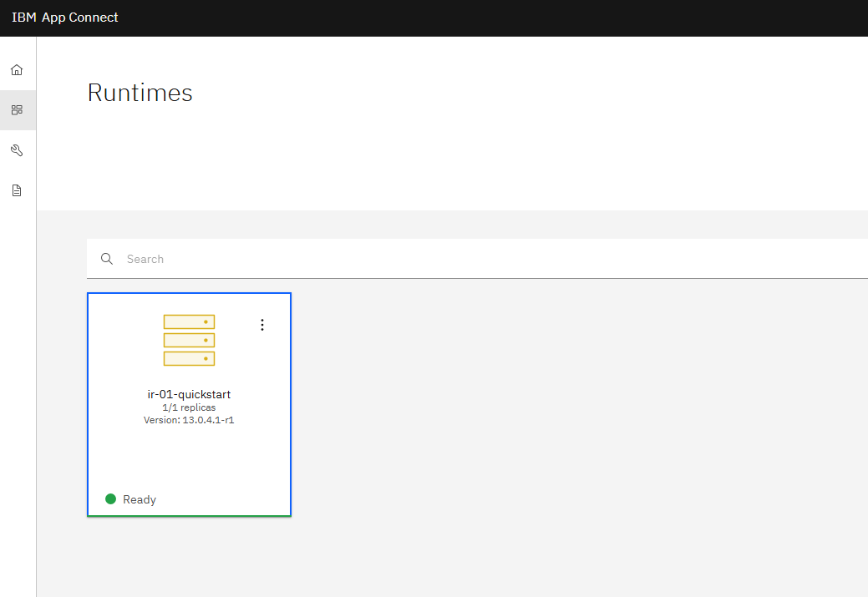
Task: Click the 'Ready' status label
Action: pyautogui.click(x=140, y=499)
